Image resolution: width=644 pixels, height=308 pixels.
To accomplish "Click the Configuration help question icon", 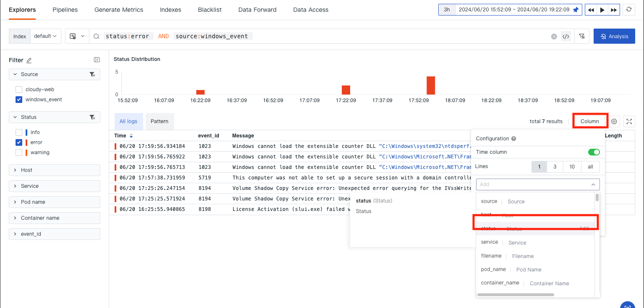I will coord(514,139).
